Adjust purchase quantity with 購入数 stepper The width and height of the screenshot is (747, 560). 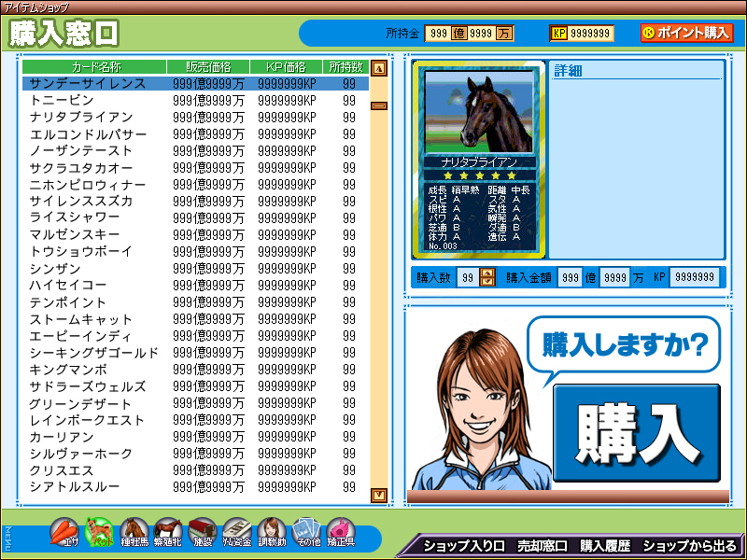[x=487, y=277]
